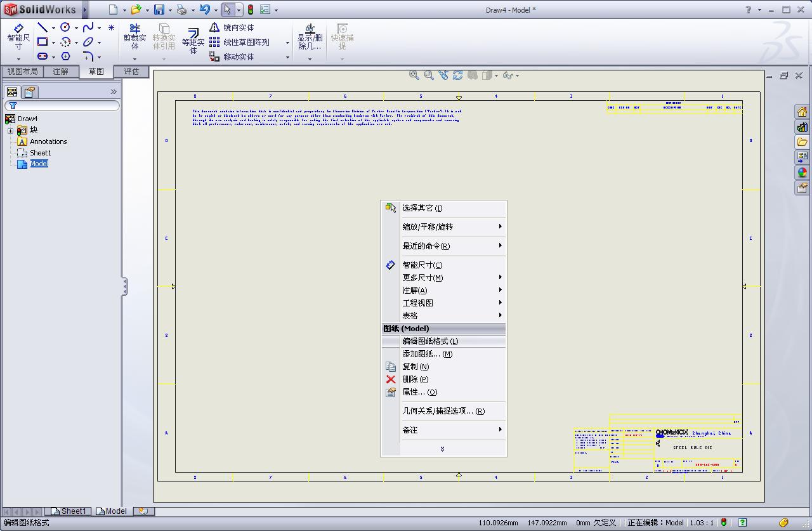Click Move Entities (移动实体)

point(232,56)
